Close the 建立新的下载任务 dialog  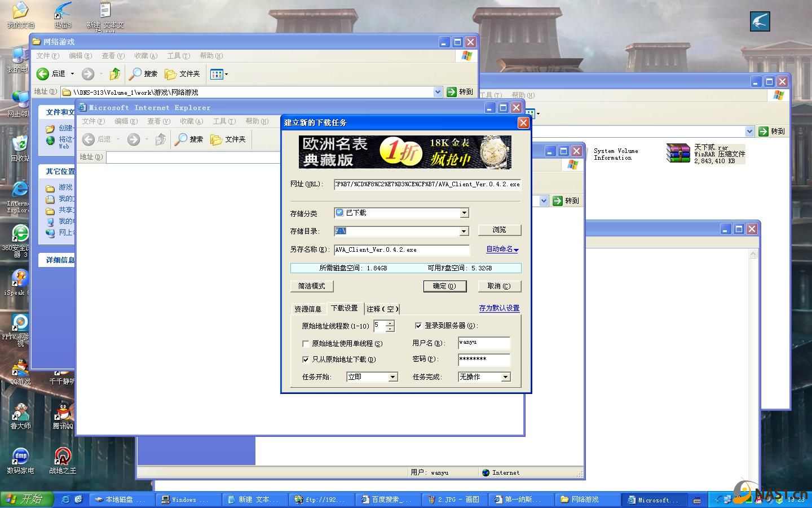coord(523,122)
